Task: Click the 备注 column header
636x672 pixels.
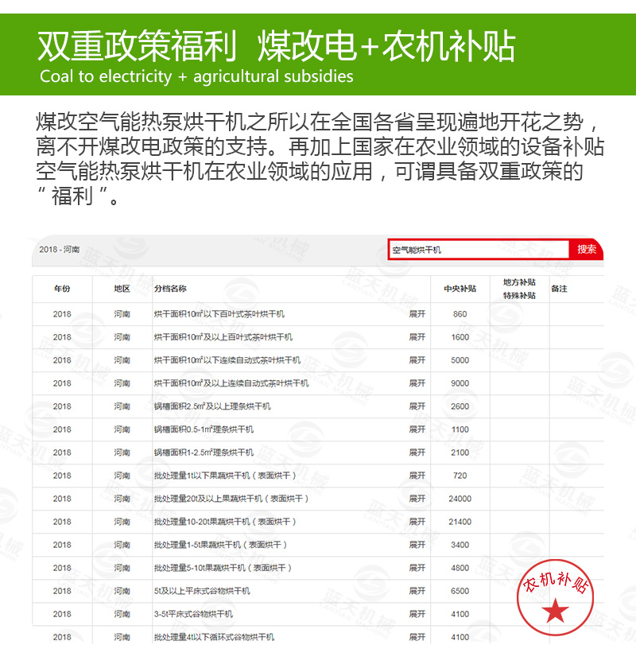Action: coord(559,289)
